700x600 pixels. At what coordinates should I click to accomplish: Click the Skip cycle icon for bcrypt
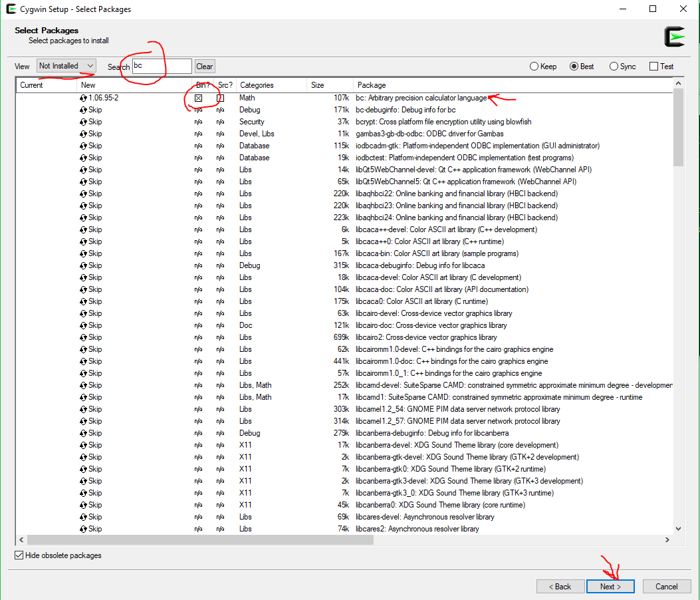pyautogui.click(x=83, y=122)
